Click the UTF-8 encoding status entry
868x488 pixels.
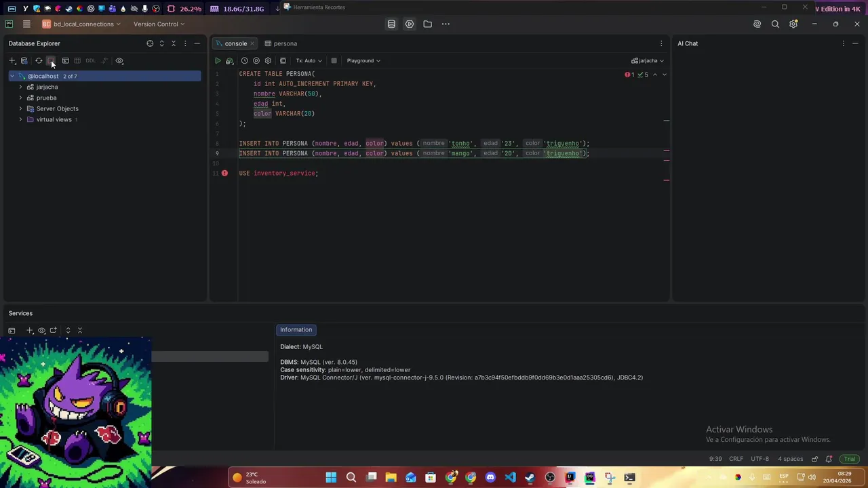(759, 459)
